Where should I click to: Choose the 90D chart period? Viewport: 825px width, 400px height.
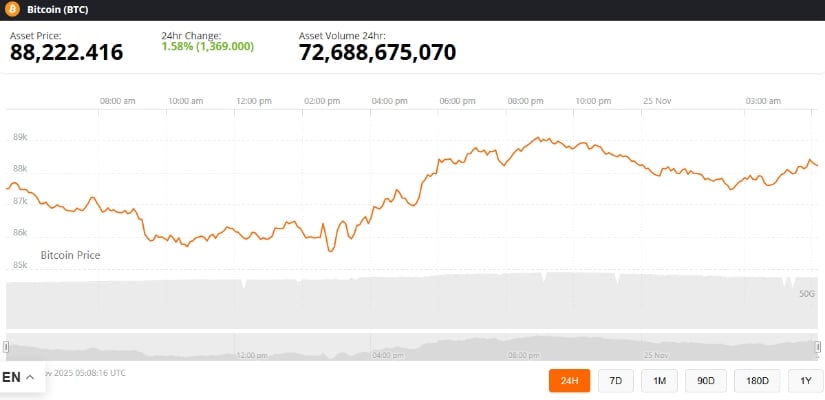[706, 381]
